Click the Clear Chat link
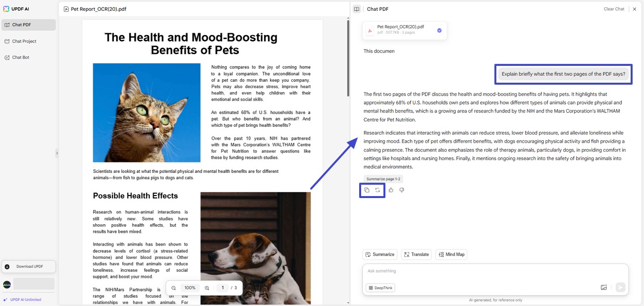Screen dimensions: 644x306 [614, 8]
